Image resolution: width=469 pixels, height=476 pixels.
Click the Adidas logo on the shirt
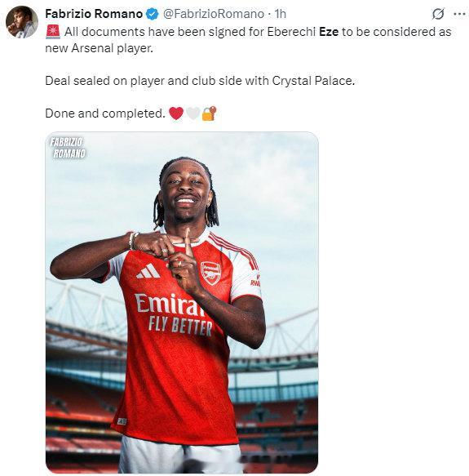coord(148,271)
